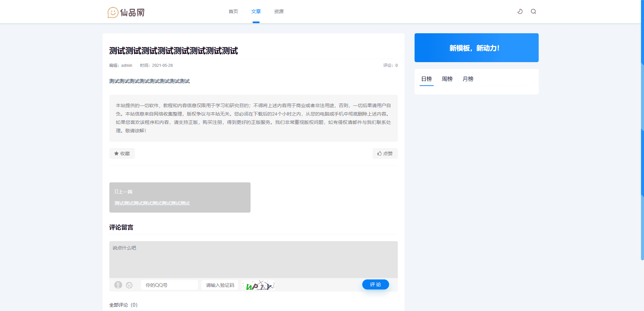Switch to 月榜 ranking tab

click(468, 79)
